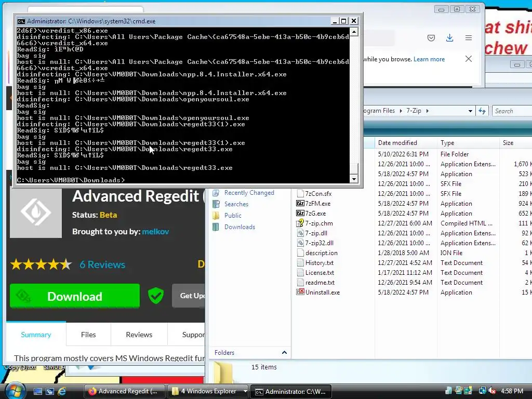Open the Windows Start orb

(x=15, y=391)
